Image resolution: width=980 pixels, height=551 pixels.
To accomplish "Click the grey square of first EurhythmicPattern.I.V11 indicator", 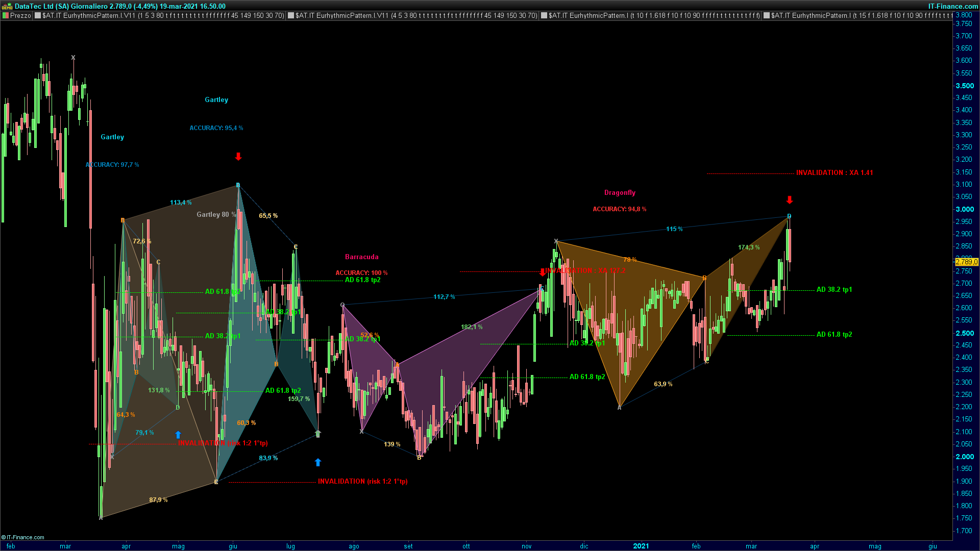I will click(38, 15).
